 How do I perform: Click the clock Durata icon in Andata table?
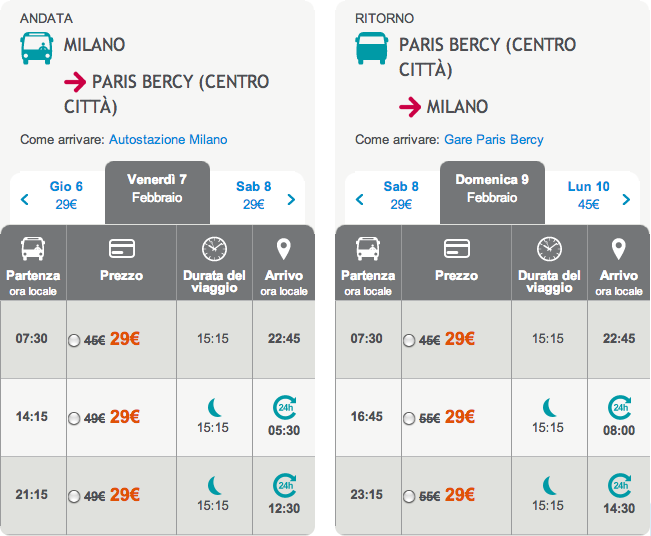pos(214,248)
